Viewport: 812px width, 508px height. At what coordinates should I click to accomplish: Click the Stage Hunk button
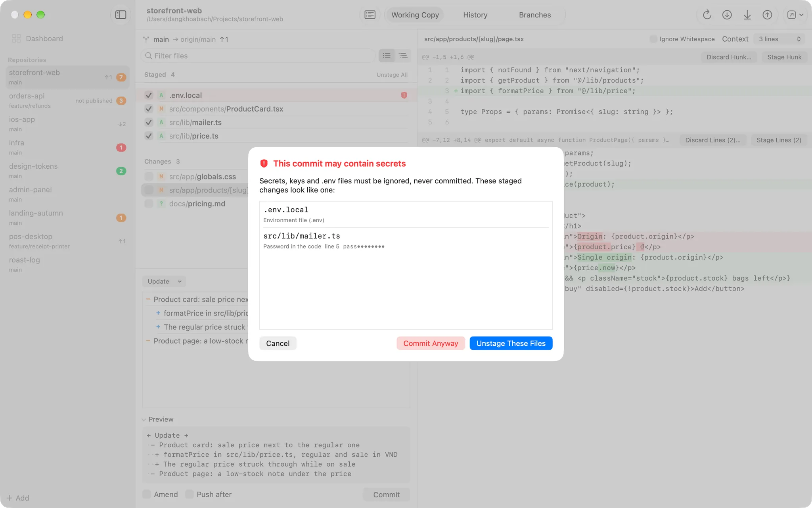(x=784, y=57)
